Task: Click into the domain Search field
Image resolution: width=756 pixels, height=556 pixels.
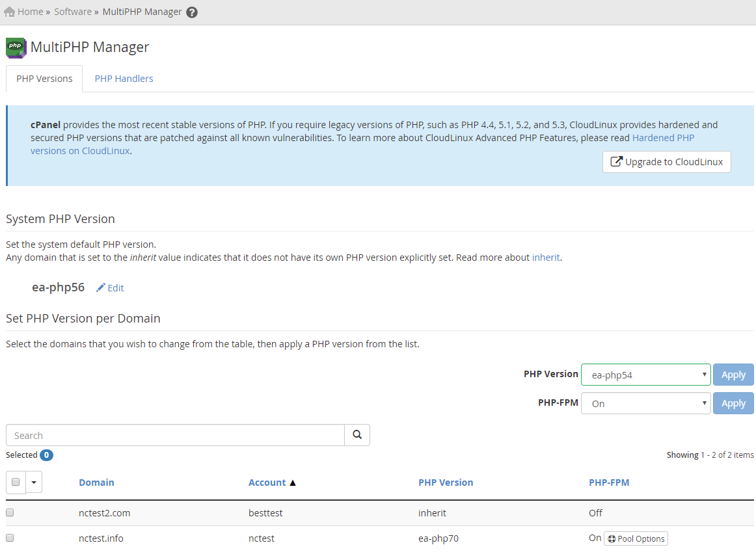Action: coord(175,435)
